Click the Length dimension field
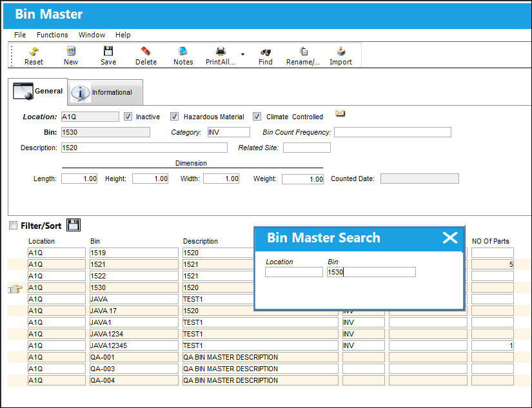Screen dimensions: 532x408 (79, 179)
